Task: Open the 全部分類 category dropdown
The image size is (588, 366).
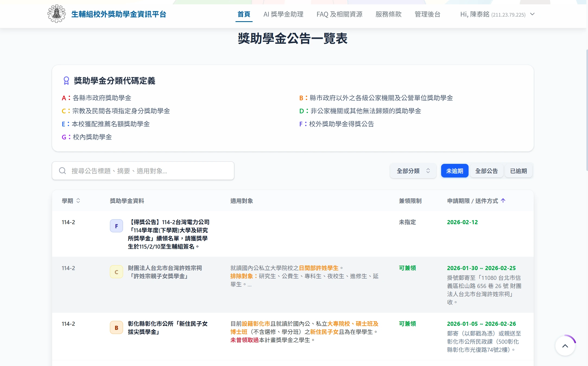Action: click(x=413, y=171)
